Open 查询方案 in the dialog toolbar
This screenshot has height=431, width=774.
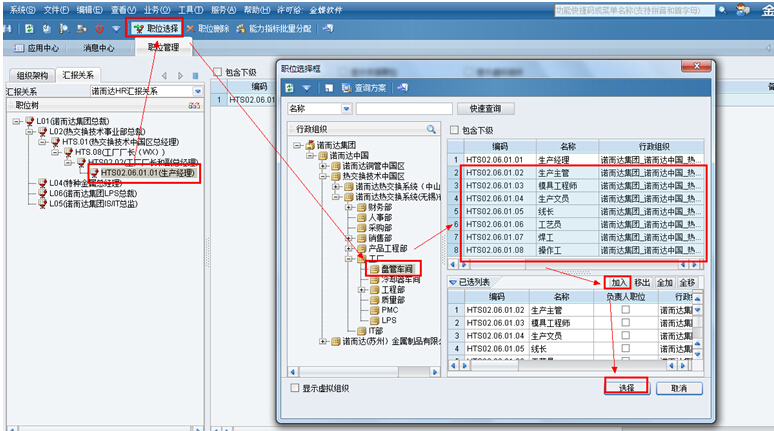click(x=366, y=88)
